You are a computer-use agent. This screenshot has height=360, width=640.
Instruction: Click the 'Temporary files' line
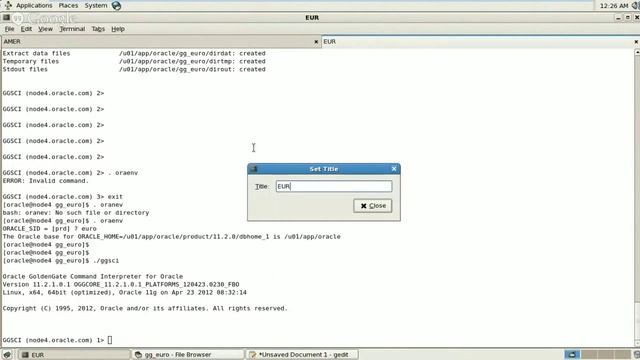pos(134,61)
